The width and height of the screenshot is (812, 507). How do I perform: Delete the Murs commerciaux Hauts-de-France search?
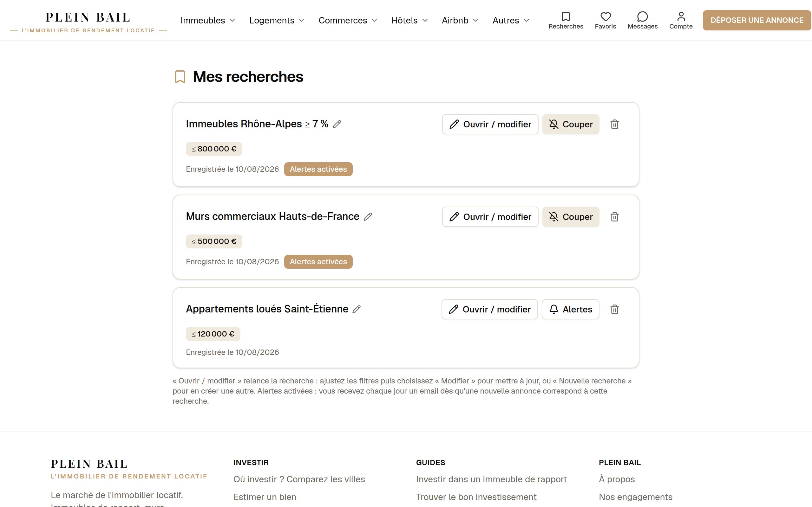point(614,217)
